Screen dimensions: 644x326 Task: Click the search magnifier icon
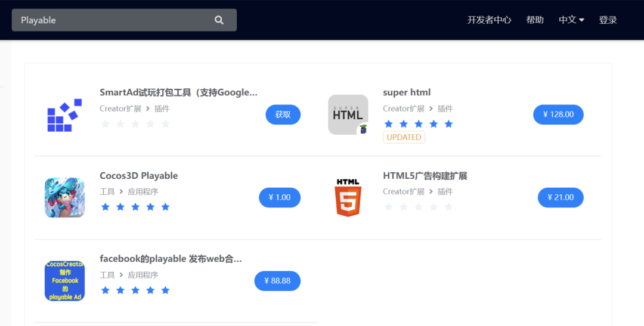coord(219,20)
